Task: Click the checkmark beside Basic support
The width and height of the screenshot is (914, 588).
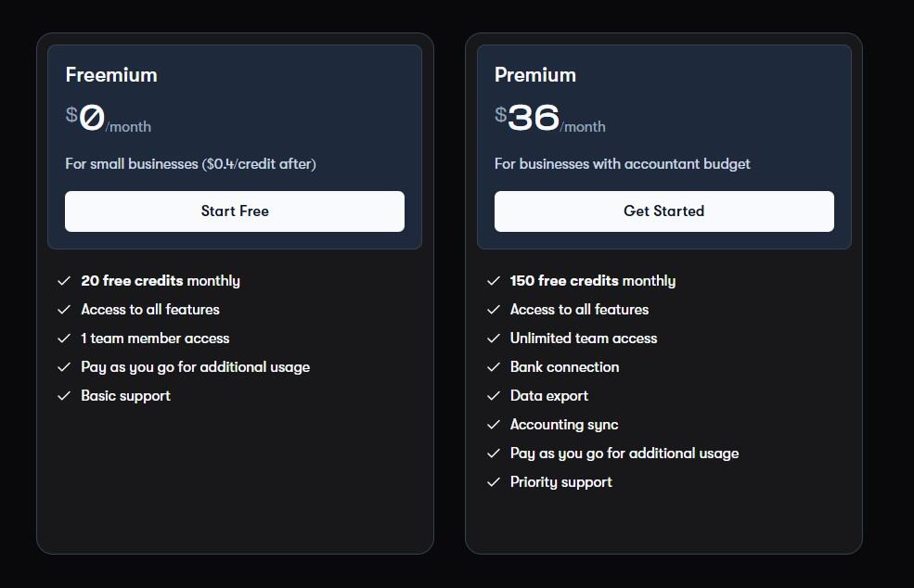Action: [64, 395]
